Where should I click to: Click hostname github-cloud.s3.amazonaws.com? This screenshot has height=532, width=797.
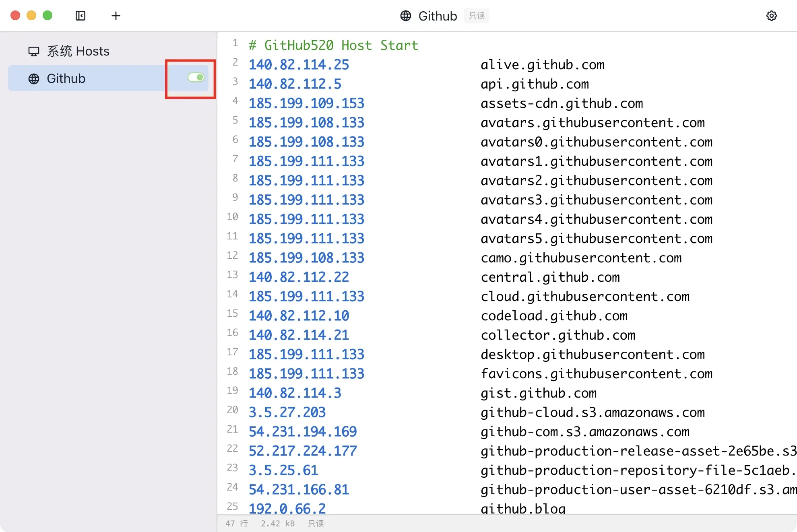(x=593, y=412)
